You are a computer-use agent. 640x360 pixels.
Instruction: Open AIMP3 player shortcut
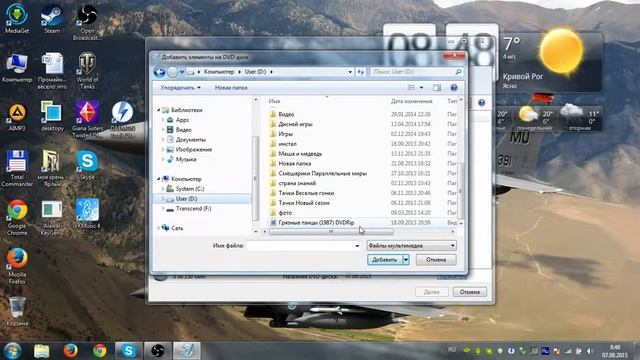pos(17,116)
